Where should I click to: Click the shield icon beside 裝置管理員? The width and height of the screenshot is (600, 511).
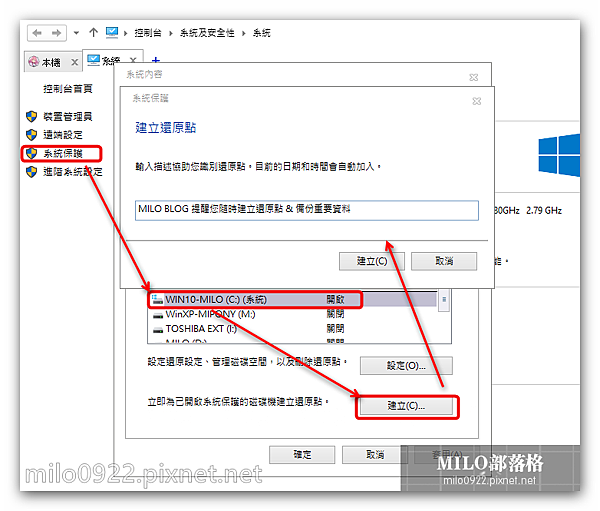pyautogui.click(x=31, y=116)
